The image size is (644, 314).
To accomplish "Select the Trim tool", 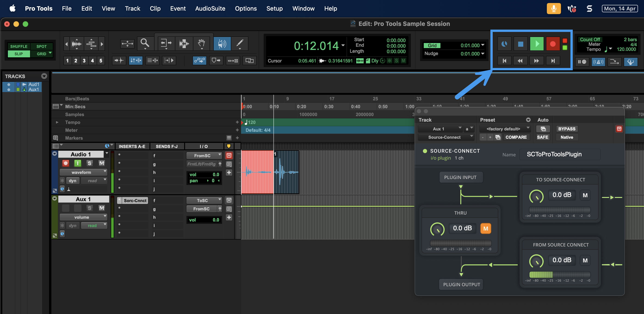I will point(166,43).
